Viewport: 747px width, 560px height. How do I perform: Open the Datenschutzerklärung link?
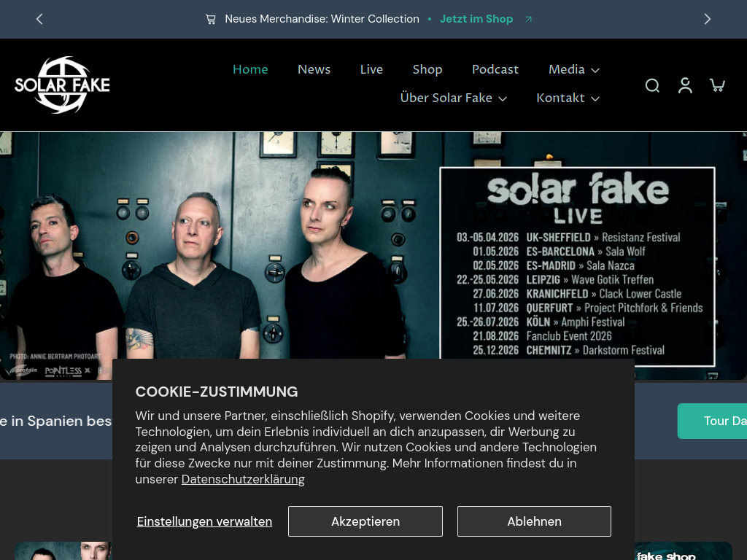(x=243, y=479)
